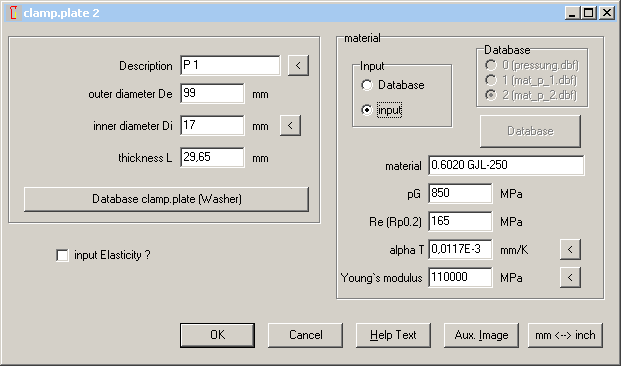Focus the Description text field
621x366 pixels.
pyautogui.click(x=230, y=65)
